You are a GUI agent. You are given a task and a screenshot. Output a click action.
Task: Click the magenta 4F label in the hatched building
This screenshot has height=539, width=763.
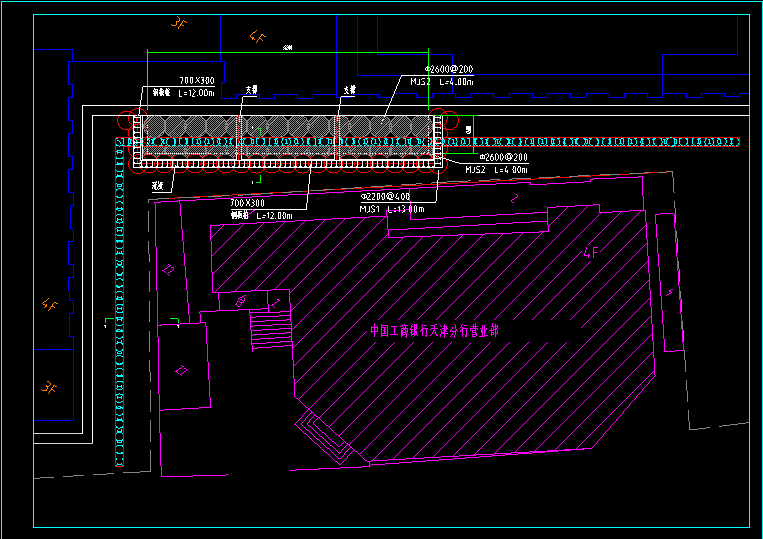point(591,253)
